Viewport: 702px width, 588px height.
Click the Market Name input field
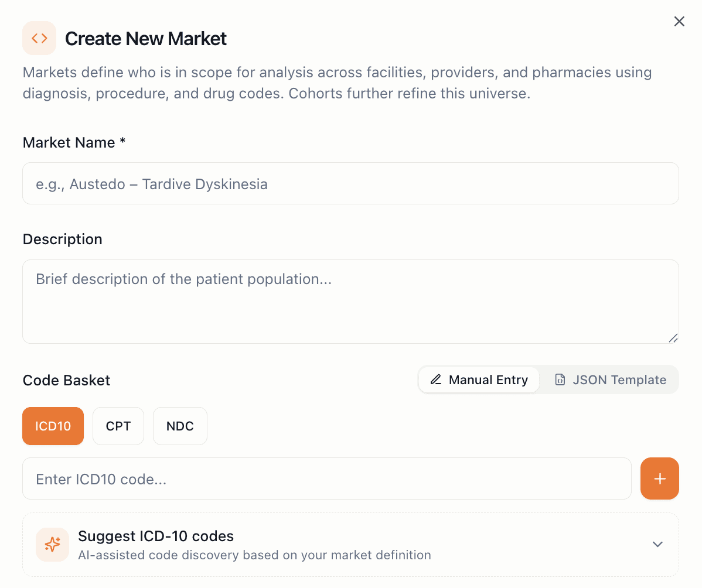350,183
